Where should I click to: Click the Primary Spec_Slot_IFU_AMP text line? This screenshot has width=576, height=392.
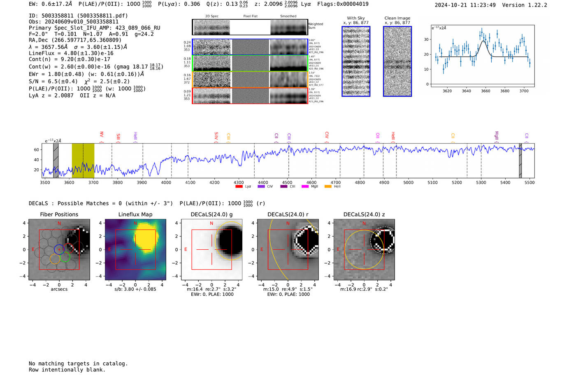pos(95,28)
